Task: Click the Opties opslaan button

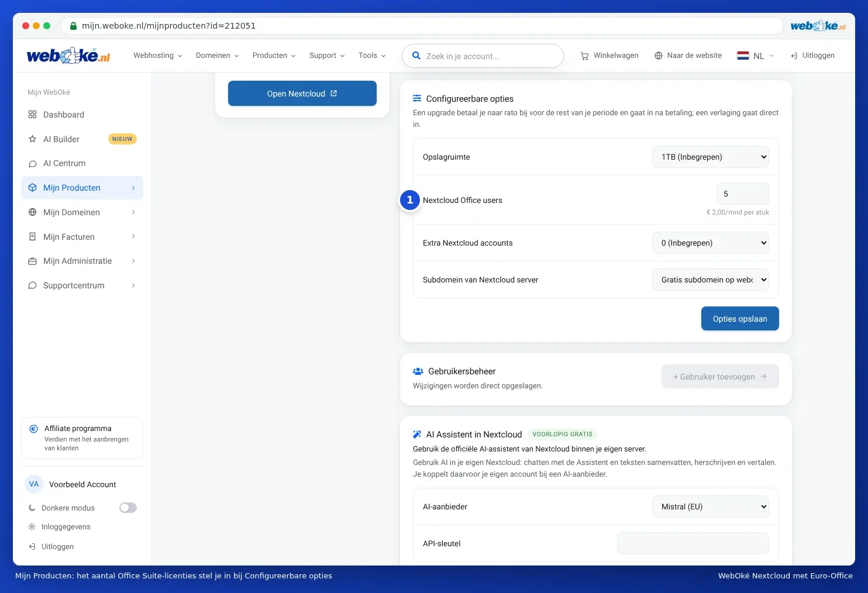Action: 740,319
